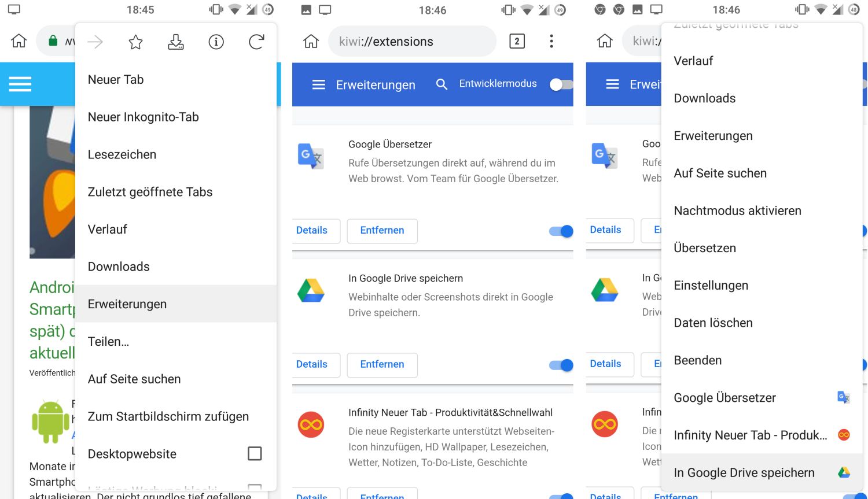Open the tab switcher showing 2 tabs
The image size is (868, 499).
point(517,41)
